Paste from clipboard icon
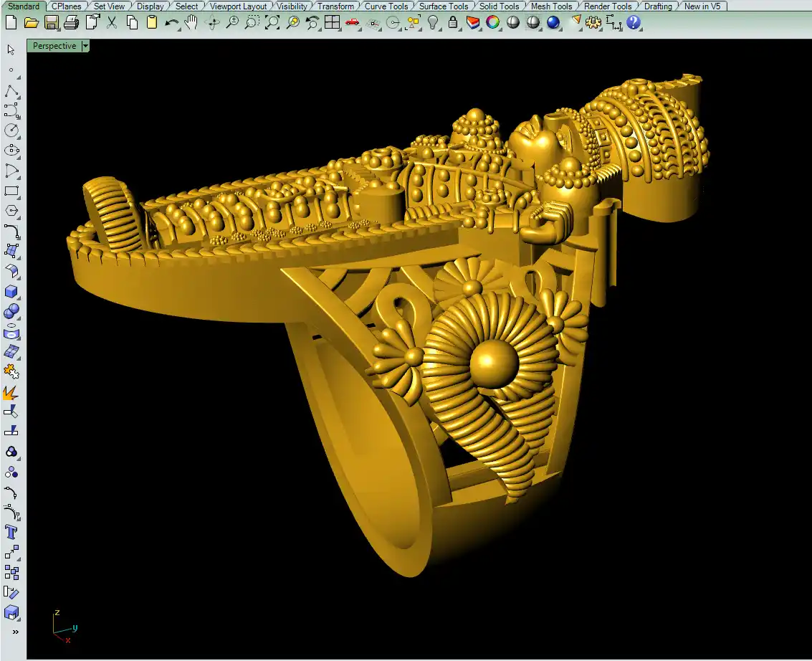The image size is (812, 661). coord(152,23)
